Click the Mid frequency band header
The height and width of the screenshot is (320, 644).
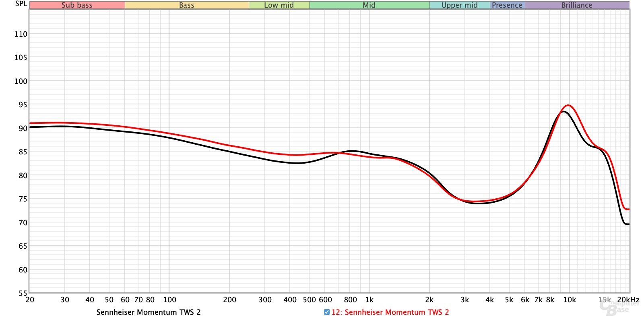coord(369,5)
